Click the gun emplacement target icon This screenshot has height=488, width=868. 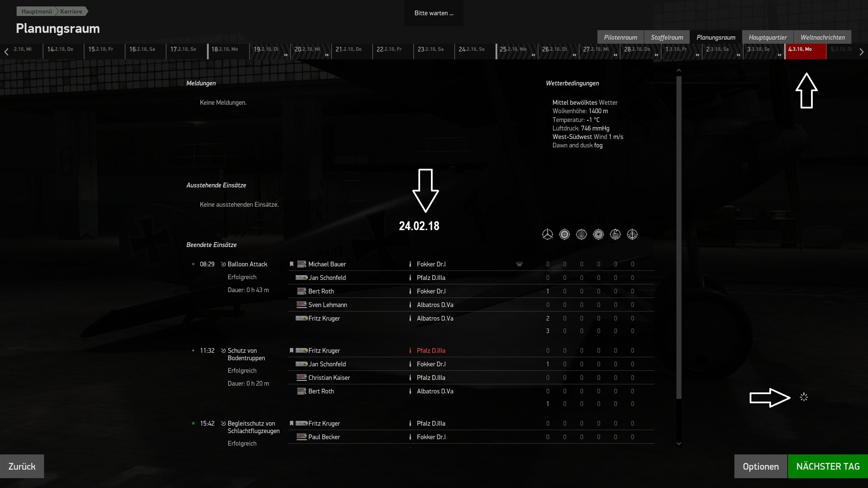598,234
